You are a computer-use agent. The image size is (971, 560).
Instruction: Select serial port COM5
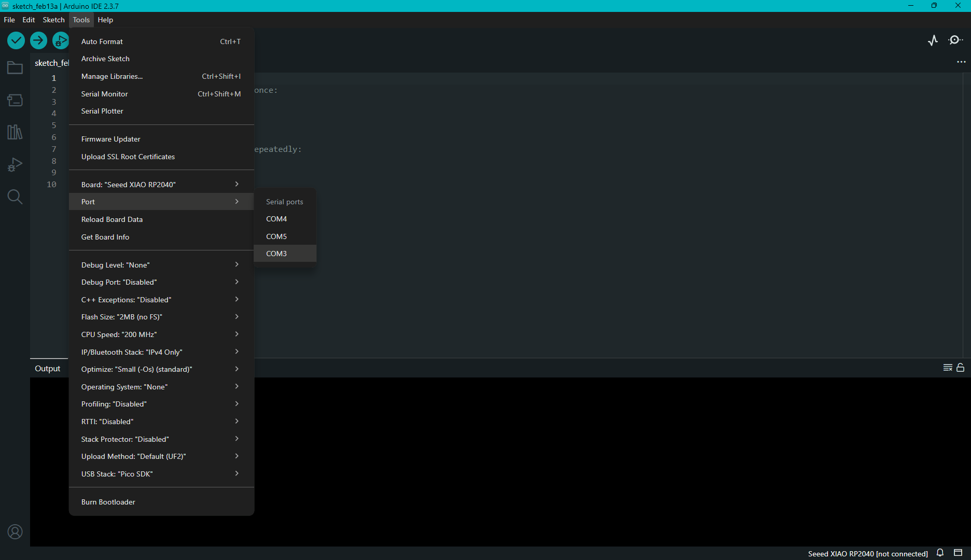pos(285,236)
